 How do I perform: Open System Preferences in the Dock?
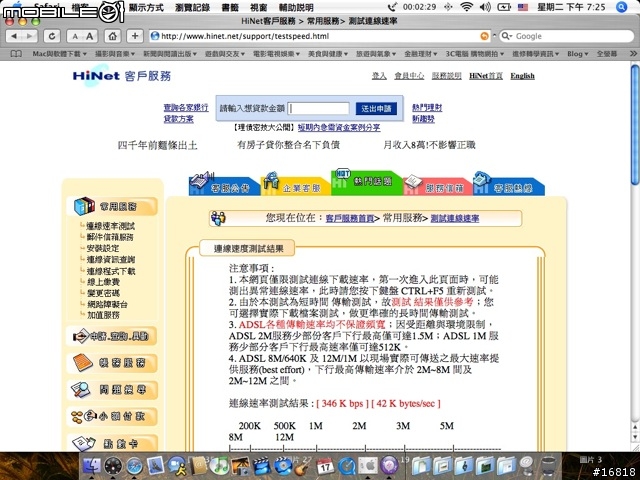click(368, 465)
